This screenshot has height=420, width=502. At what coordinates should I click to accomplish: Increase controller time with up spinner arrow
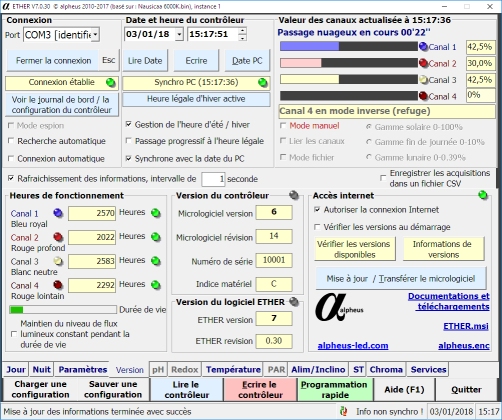242,31
